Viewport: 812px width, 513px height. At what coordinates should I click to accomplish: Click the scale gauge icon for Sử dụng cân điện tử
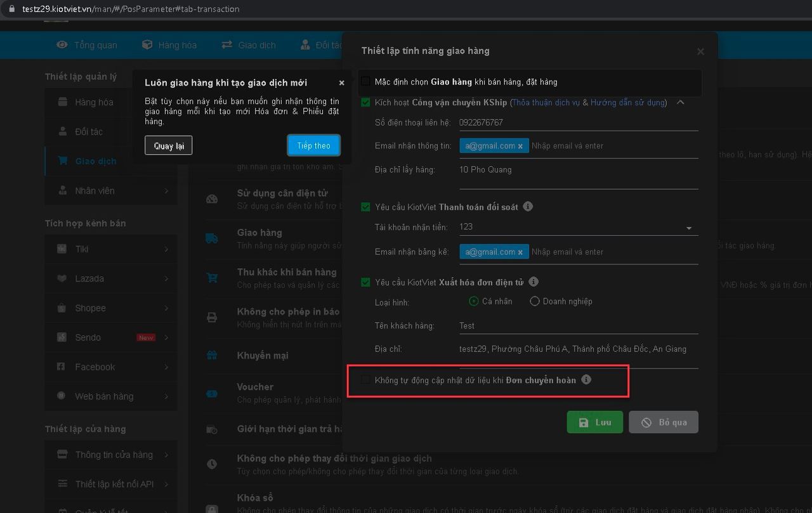pos(212,198)
